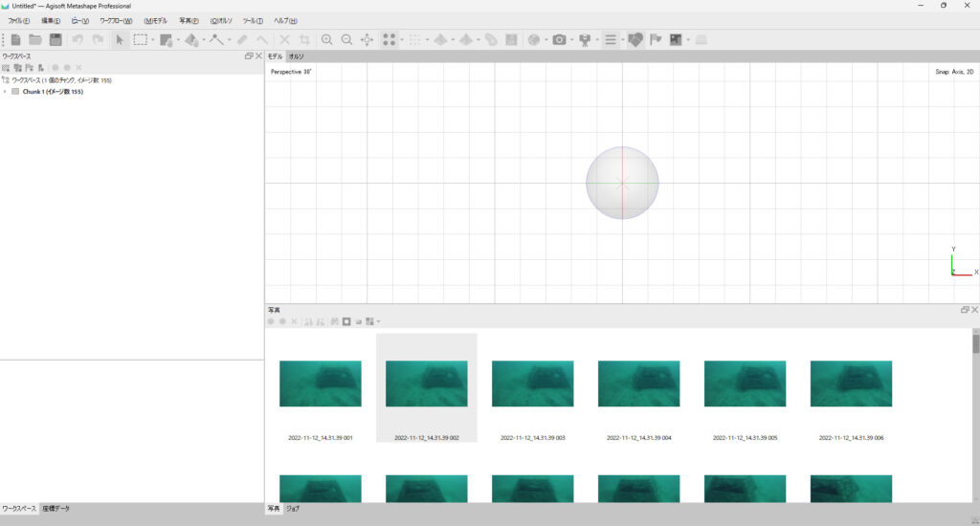Close the ワークスペース panel
This screenshot has width=980, height=526.
point(258,56)
